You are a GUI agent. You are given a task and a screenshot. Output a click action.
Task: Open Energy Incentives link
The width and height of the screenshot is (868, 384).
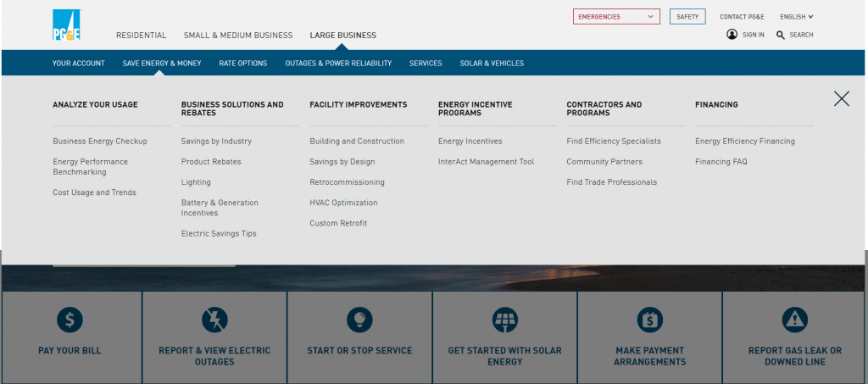(x=470, y=141)
